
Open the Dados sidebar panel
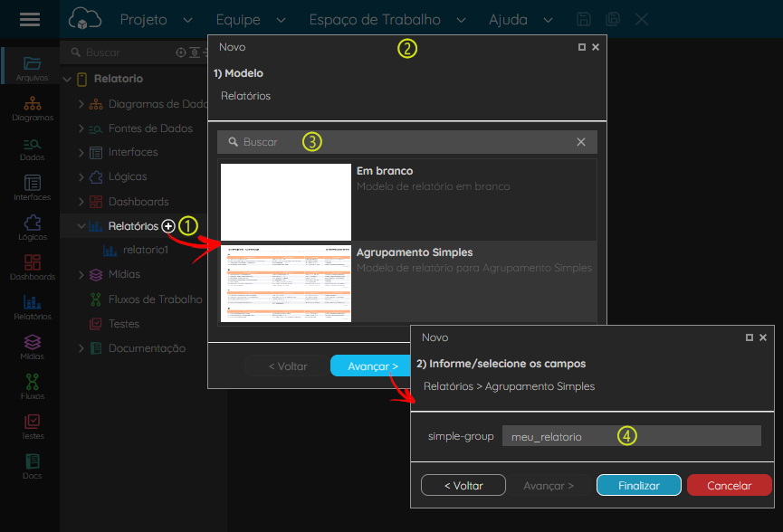click(x=32, y=148)
